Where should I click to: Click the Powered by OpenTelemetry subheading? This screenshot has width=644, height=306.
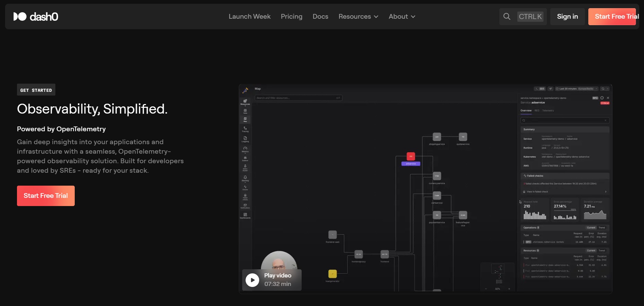[x=61, y=129]
